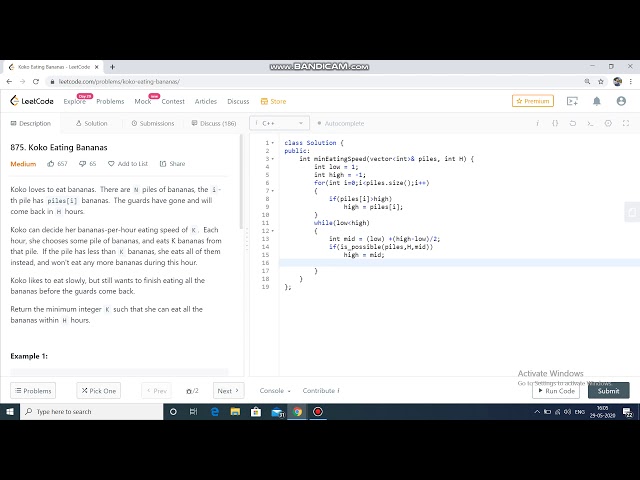The width and height of the screenshot is (640, 480).
Task: Share this problem
Action: [x=172, y=164]
